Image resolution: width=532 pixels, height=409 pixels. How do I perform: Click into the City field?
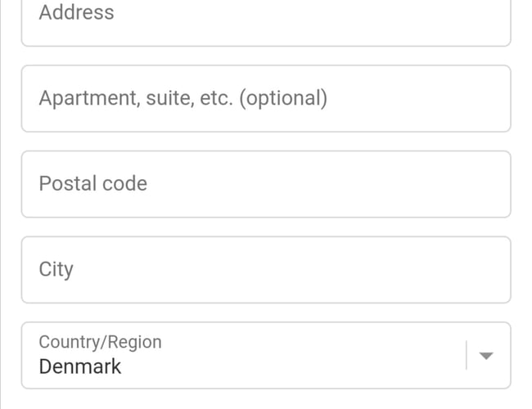266,270
